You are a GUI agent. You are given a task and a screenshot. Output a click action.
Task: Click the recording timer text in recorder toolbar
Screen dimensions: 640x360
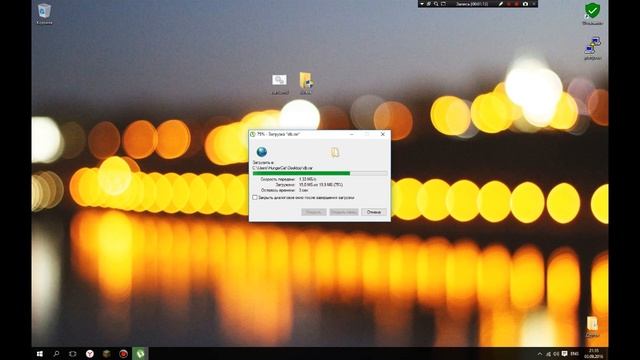472,4
